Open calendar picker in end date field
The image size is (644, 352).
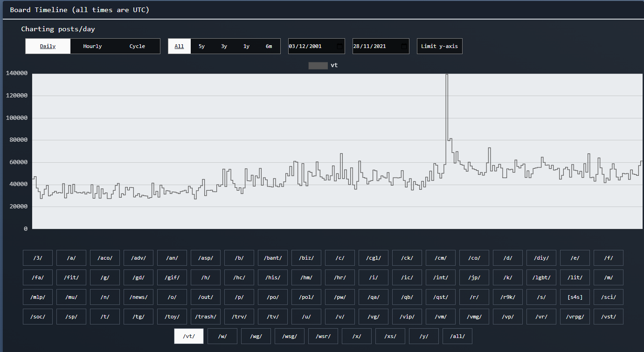(x=404, y=46)
